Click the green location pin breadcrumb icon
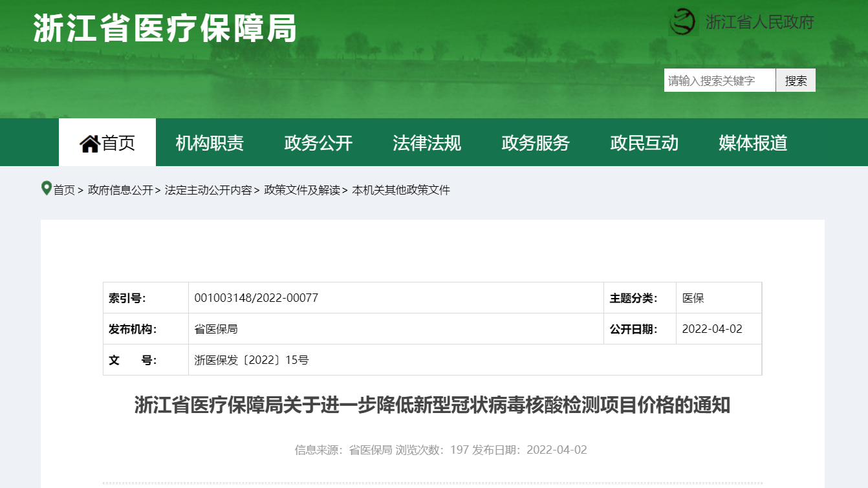Viewport: 868px width, 488px height. point(46,189)
